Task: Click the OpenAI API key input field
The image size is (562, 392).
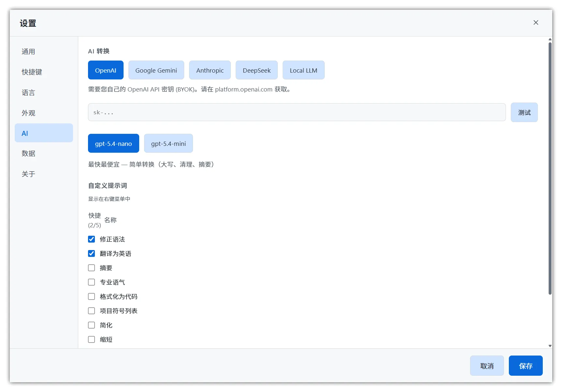Action: point(297,112)
